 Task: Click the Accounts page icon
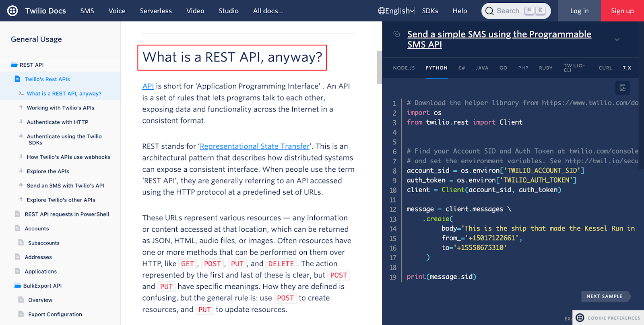(17, 228)
